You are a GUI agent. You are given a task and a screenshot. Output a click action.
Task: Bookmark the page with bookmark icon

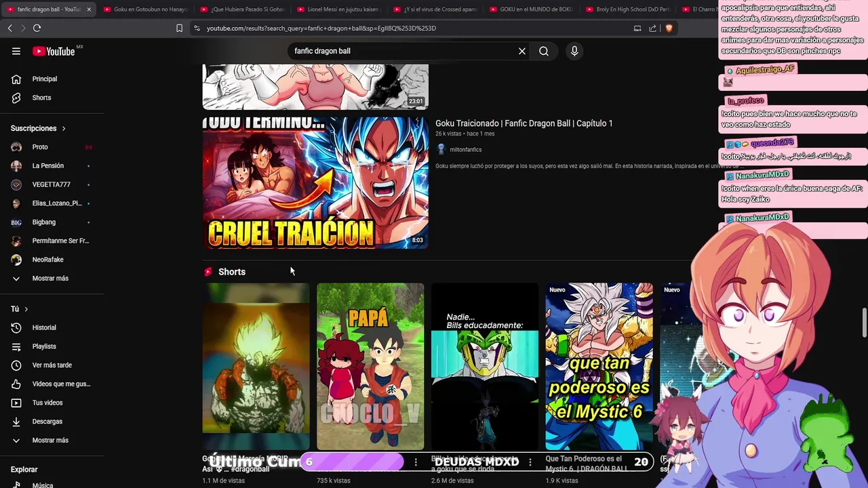[x=179, y=28]
